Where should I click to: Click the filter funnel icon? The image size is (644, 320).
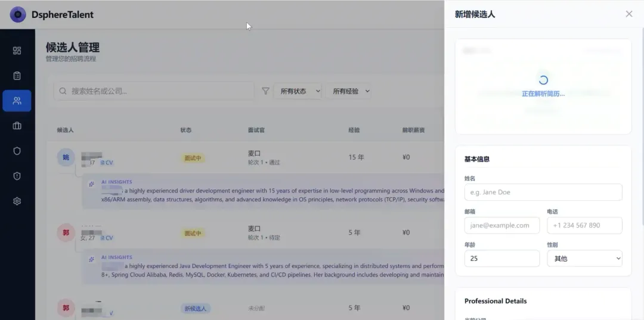[266, 91]
